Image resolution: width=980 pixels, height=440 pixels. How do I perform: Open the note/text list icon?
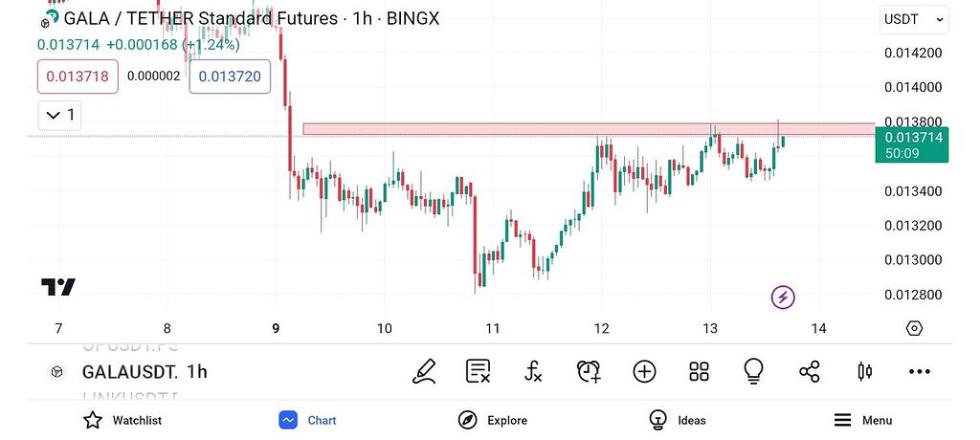[x=479, y=371]
